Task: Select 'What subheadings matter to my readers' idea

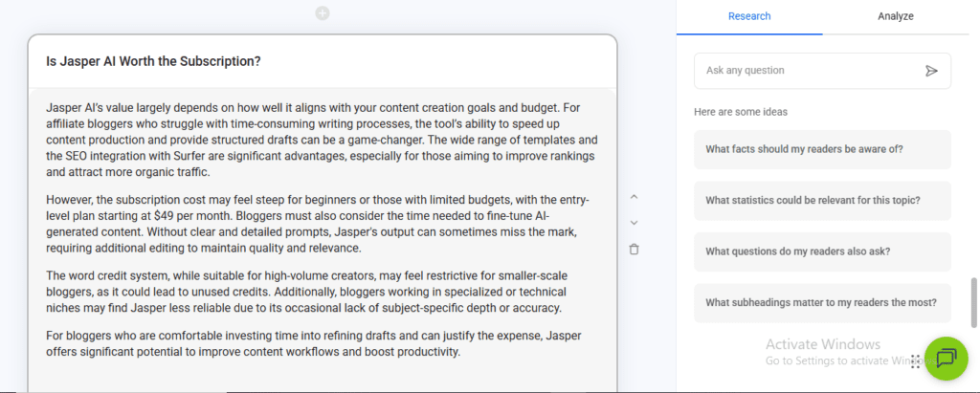Action: [x=822, y=303]
